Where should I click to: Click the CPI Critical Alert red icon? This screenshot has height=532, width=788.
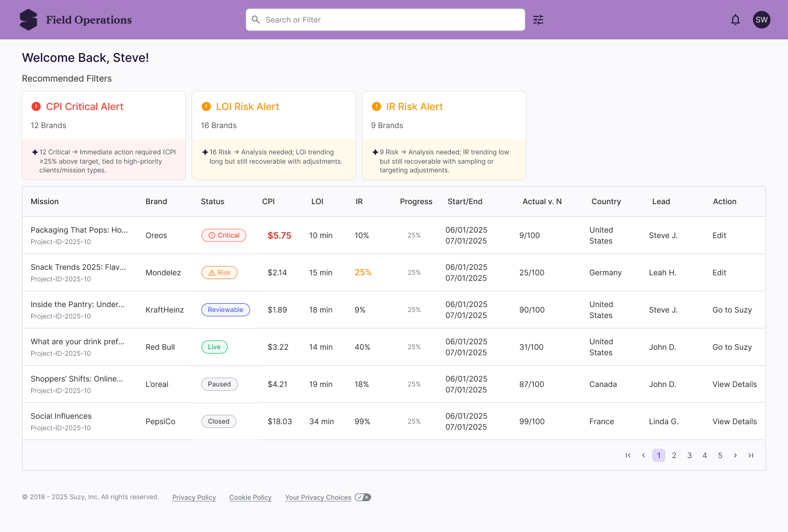36,107
